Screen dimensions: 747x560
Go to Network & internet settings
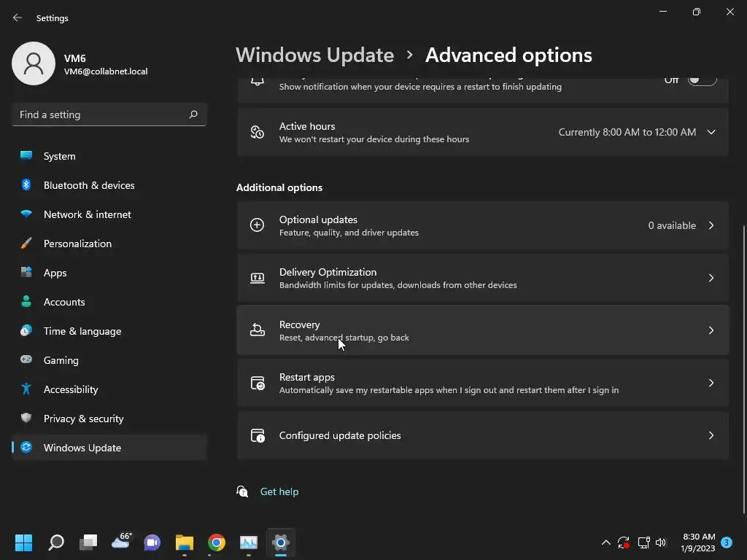pyautogui.click(x=109, y=214)
